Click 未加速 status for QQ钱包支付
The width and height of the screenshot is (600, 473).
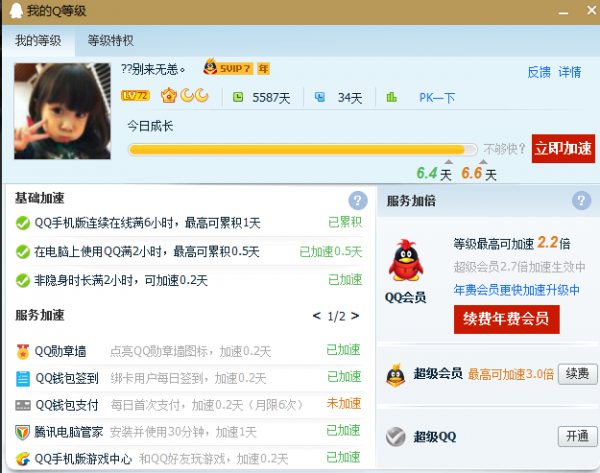[344, 403]
